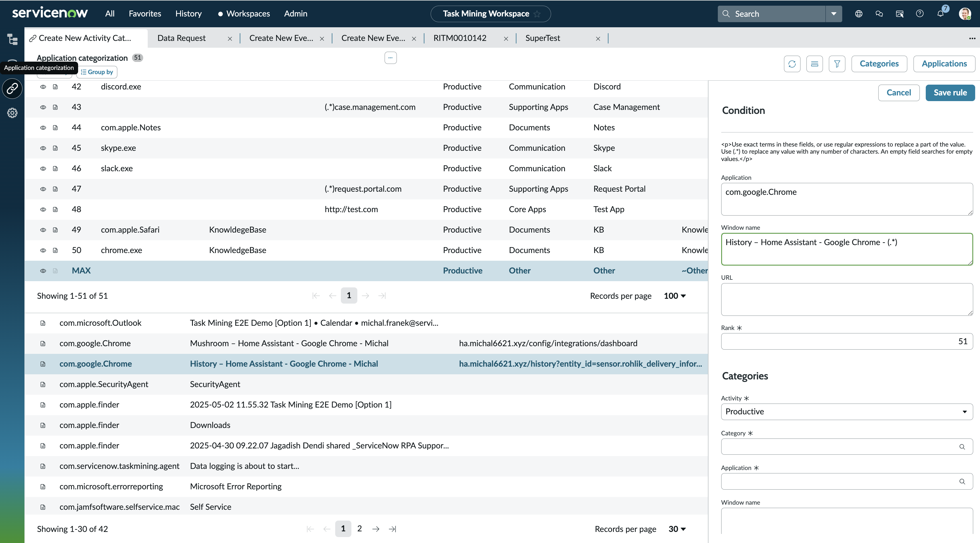Click the ellipsis button beside Application categorization title
This screenshot has height=543, width=980.
click(391, 58)
